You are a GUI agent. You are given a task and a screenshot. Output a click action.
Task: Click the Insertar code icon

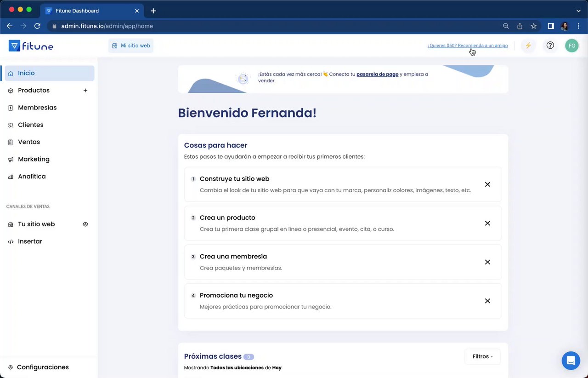pos(11,242)
